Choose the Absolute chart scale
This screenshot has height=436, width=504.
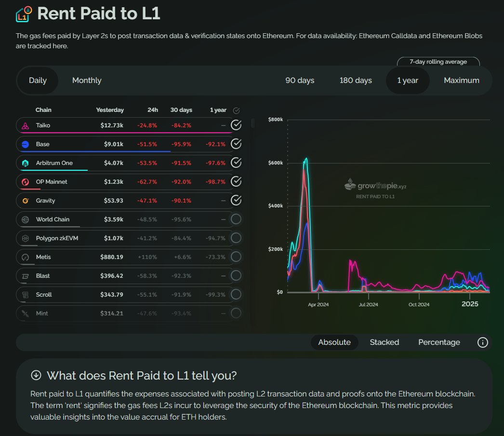[x=334, y=342]
